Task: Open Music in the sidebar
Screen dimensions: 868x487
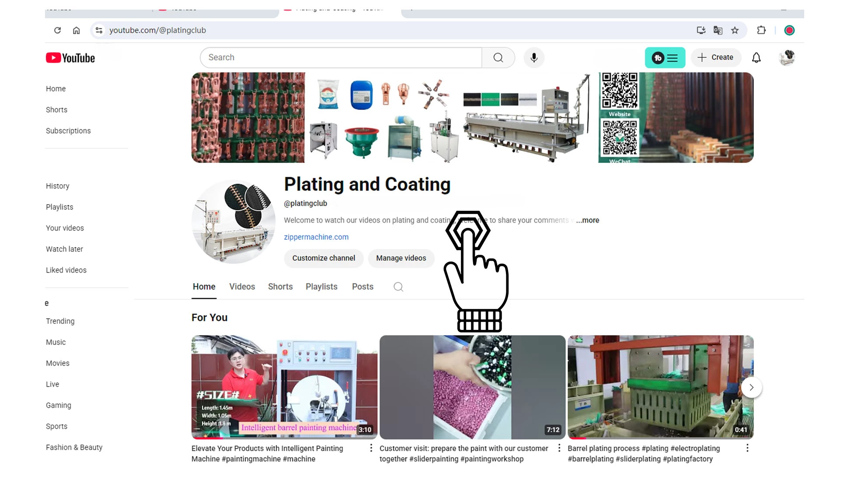Action: point(56,342)
